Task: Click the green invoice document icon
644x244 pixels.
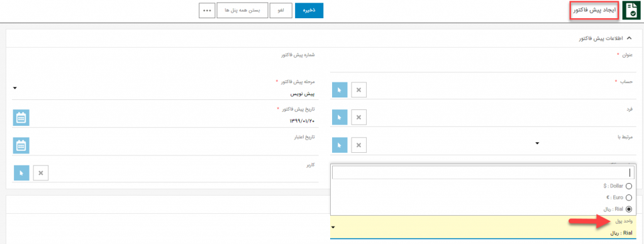Action: pyautogui.click(x=631, y=11)
